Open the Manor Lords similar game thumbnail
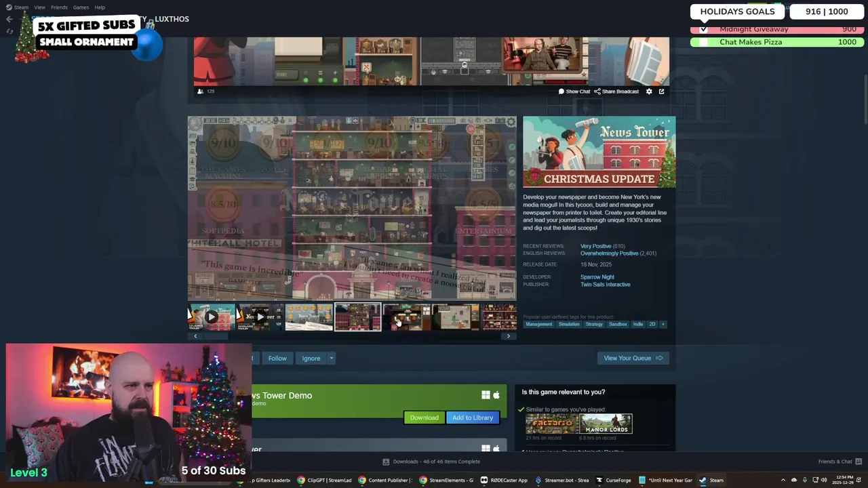868x488 pixels. point(606,424)
